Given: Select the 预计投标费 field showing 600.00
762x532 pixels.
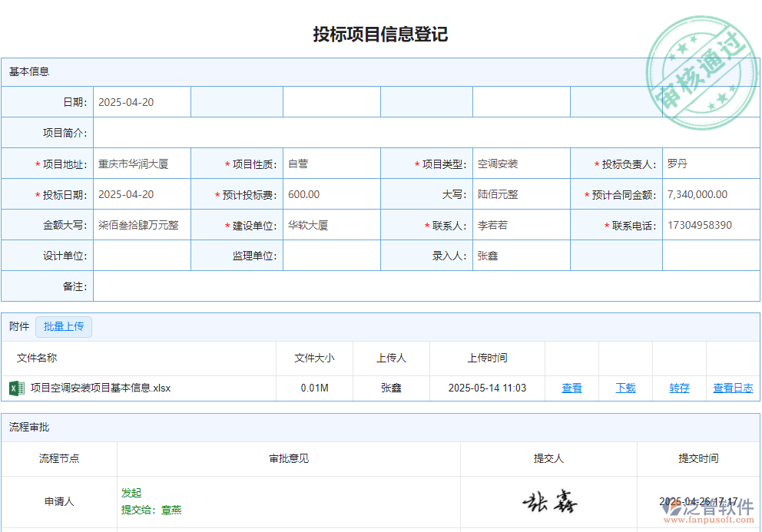Looking at the screenshot, I should pos(332,193).
